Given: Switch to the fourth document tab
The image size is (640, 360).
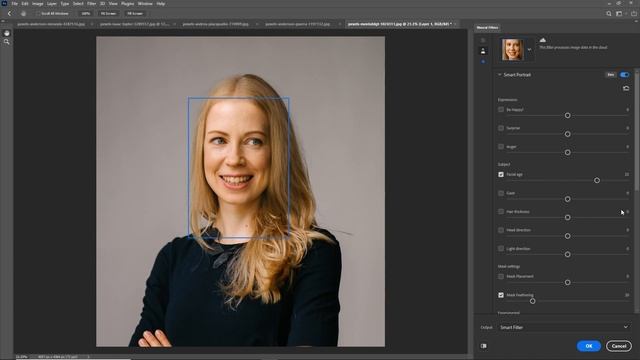Looking at the screenshot, I should point(298,24).
